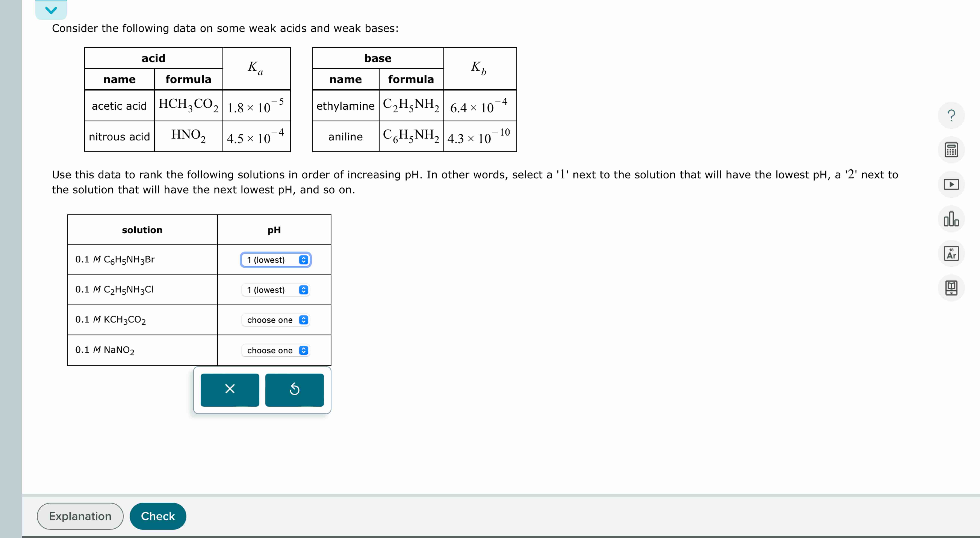Screen dimensions: 980x538
Task: Click the Kb column header in base table
Action: click(479, 68)
